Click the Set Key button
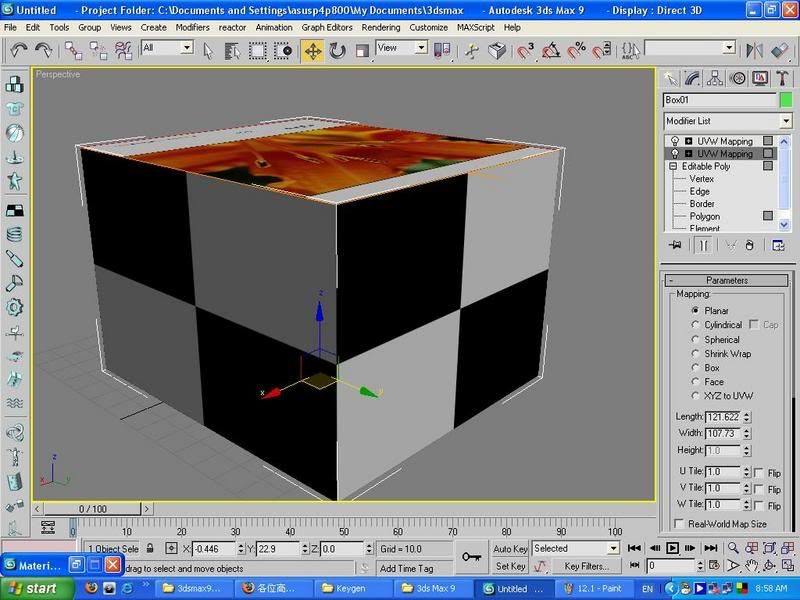The image size is (800, 600). (510, 566)
